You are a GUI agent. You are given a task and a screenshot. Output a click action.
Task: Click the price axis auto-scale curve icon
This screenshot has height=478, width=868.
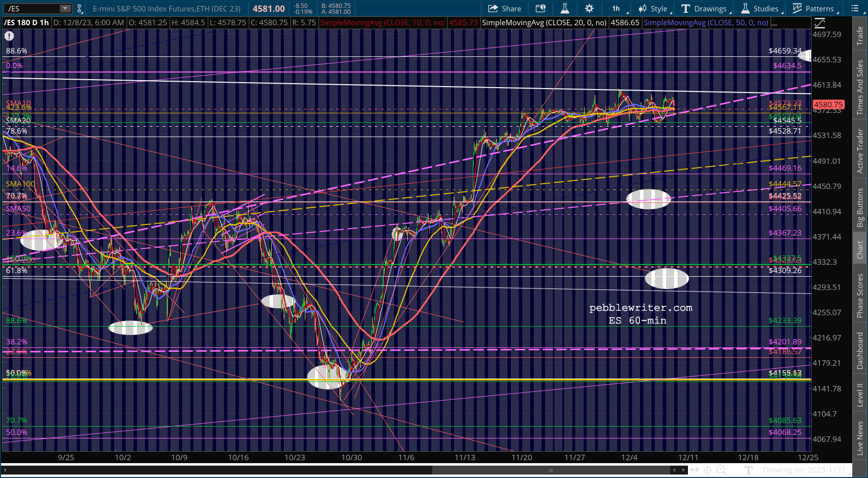click(820, 23)
